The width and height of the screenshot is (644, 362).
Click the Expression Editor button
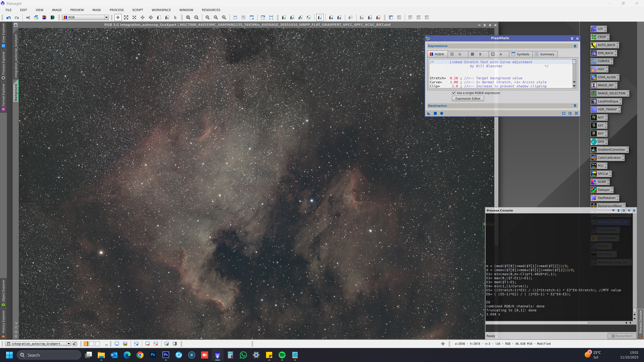click(x=468, y=98)
